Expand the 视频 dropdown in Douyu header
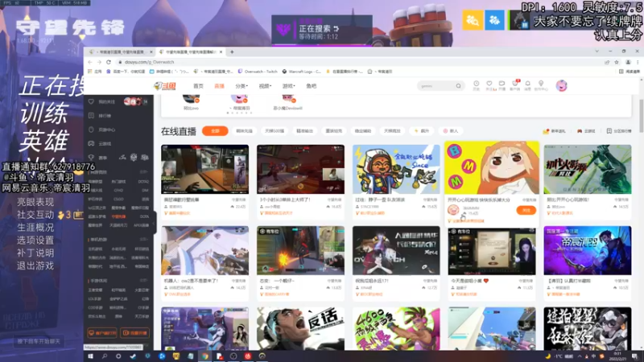Screen dimensions: 644x362 tap(265, 86)
